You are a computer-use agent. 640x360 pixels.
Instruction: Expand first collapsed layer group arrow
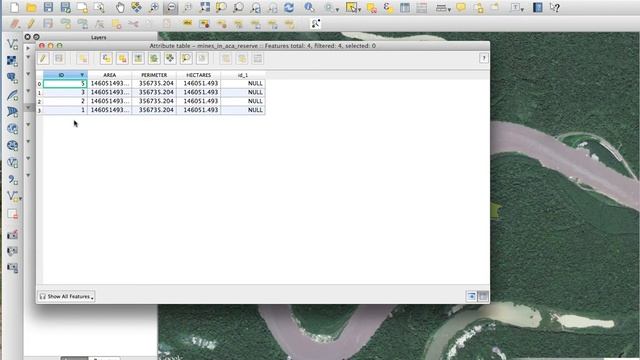28,48
